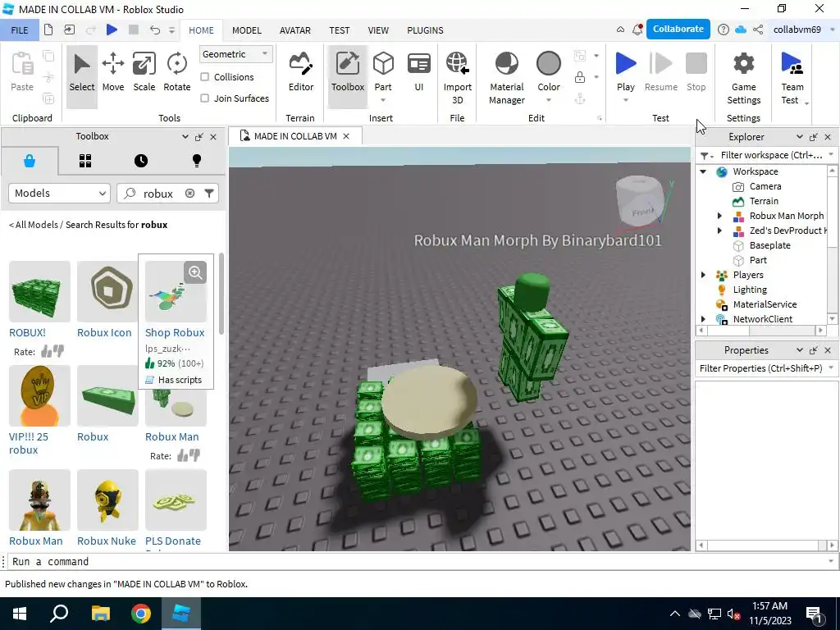Open Game Settings gear
This screenshot has width=840, height=630.
(x=743, y=78)
